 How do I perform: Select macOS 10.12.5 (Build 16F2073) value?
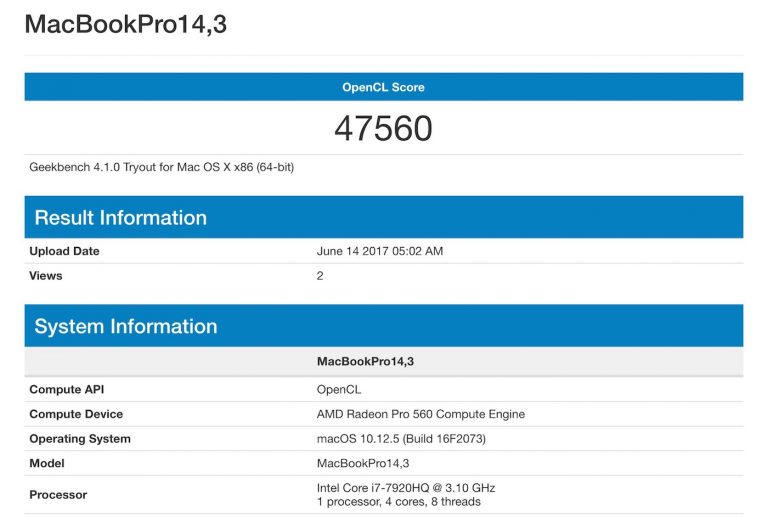(401, 439)
